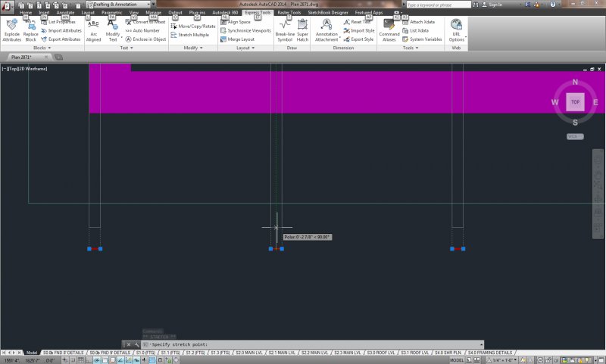The height and width of the screenshot is (364, 606).
Task: Expand the Blocks panel
Action: click(42, 48)
